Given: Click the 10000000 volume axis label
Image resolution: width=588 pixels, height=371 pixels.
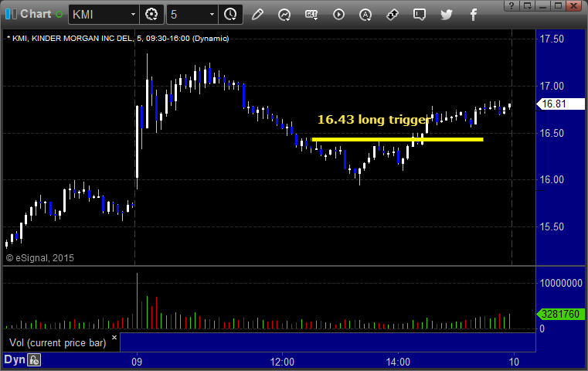Looking at the screenshot, I should (x=561, y=283).
